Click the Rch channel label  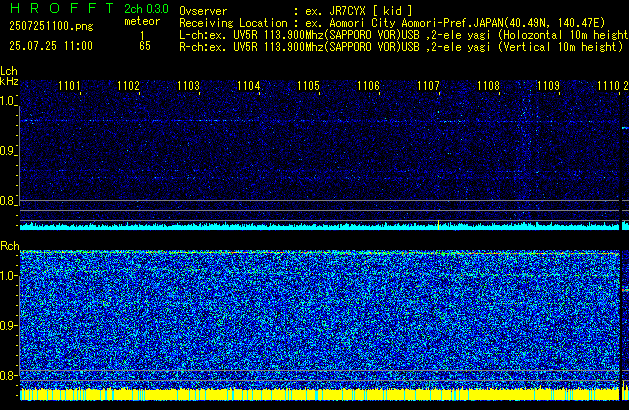[x=10, y=246]
